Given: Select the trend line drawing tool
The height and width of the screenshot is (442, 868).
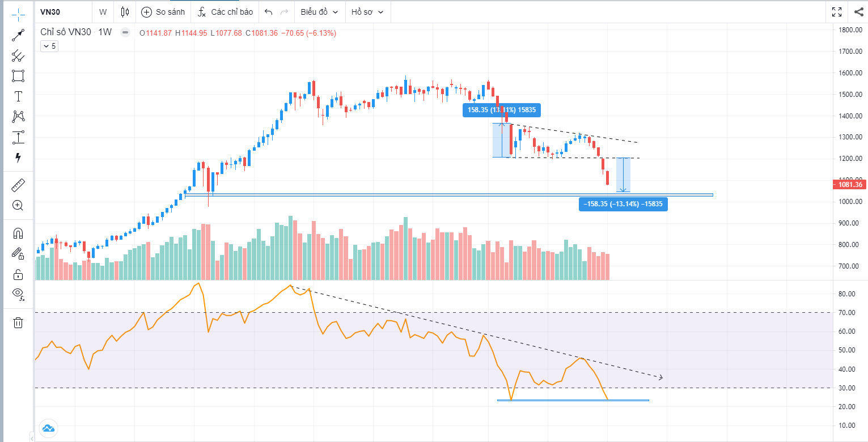Looking at the screenshot, I should 19,35.
